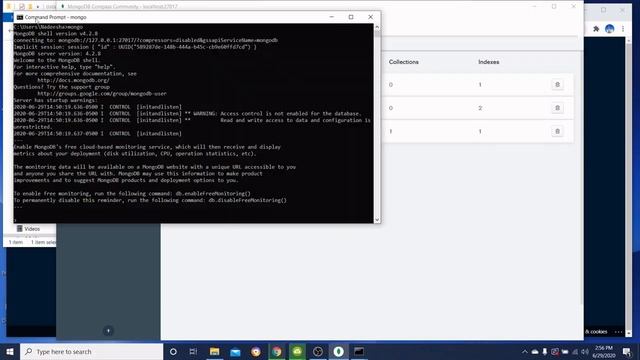Delete the database row with 1 collection

tap(557, 131)
